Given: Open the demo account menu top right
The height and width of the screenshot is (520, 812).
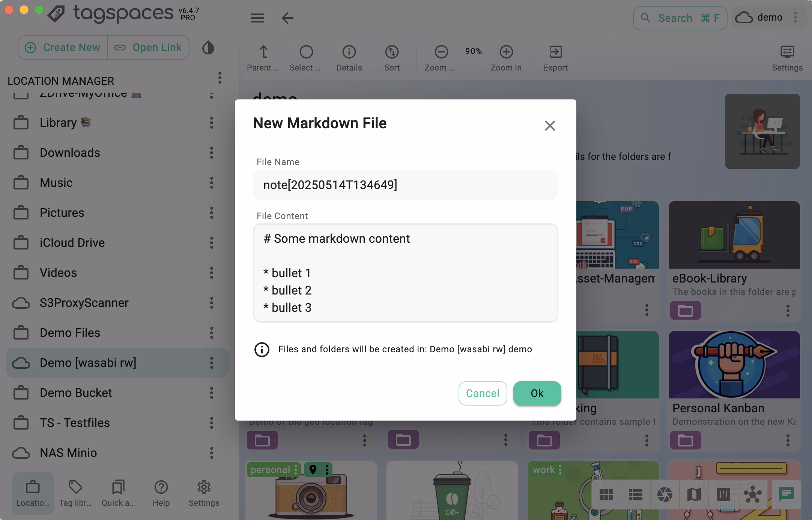Looking at the screenshot, I should (796, 17).
